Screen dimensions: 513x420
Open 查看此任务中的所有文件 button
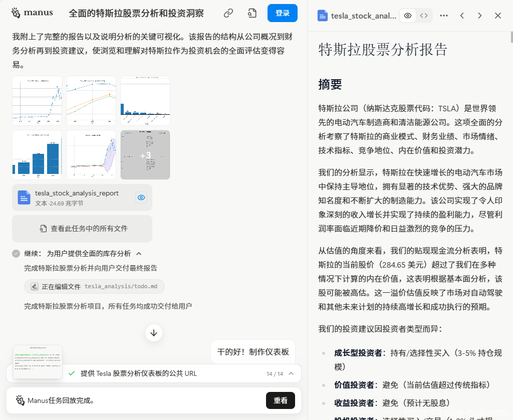[x=82, y=229]
